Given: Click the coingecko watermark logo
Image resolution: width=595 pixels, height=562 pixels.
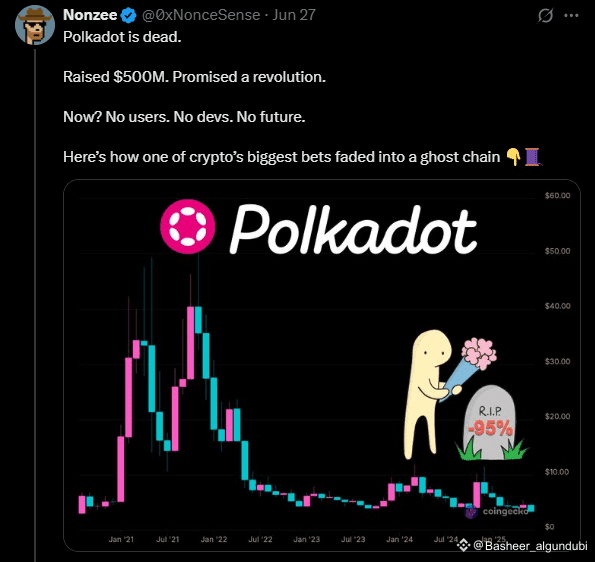Looking at the screenshot, I should pos(497,512).
